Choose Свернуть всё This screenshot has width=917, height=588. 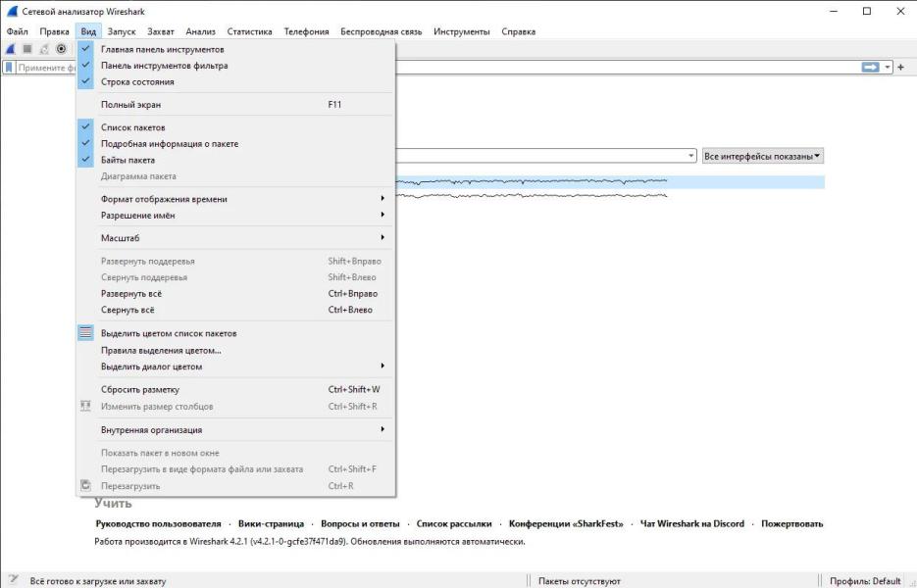235,310
